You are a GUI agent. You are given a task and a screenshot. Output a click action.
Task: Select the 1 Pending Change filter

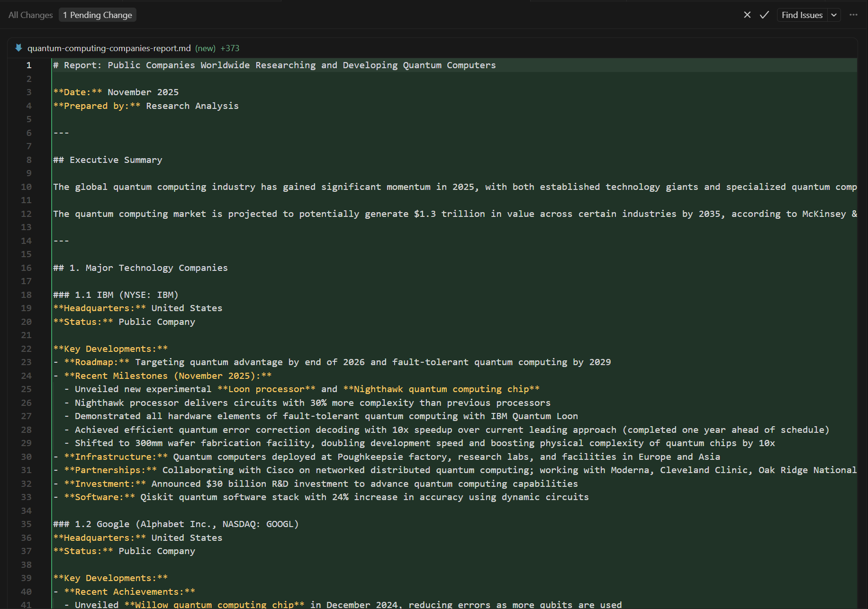tap(97, 15)
